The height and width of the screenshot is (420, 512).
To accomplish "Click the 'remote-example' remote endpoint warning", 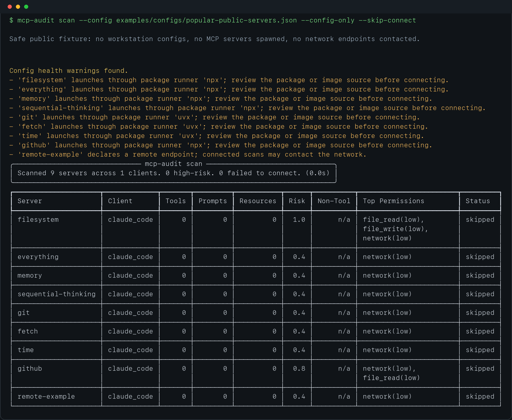I will [x=188, y=154].
